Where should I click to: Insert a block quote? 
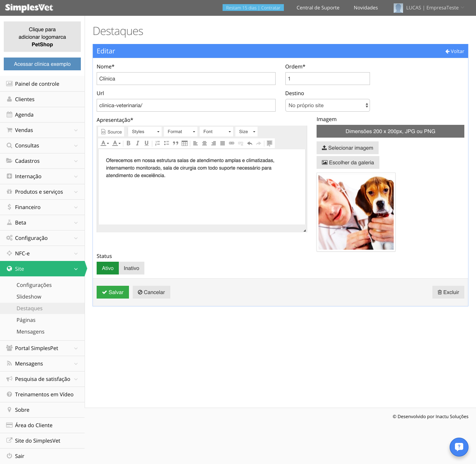(x=176, y=143)
